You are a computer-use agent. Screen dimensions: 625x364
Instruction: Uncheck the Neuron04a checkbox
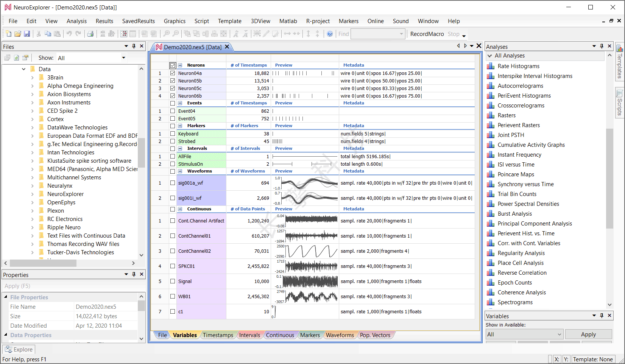tap(173, 73)
